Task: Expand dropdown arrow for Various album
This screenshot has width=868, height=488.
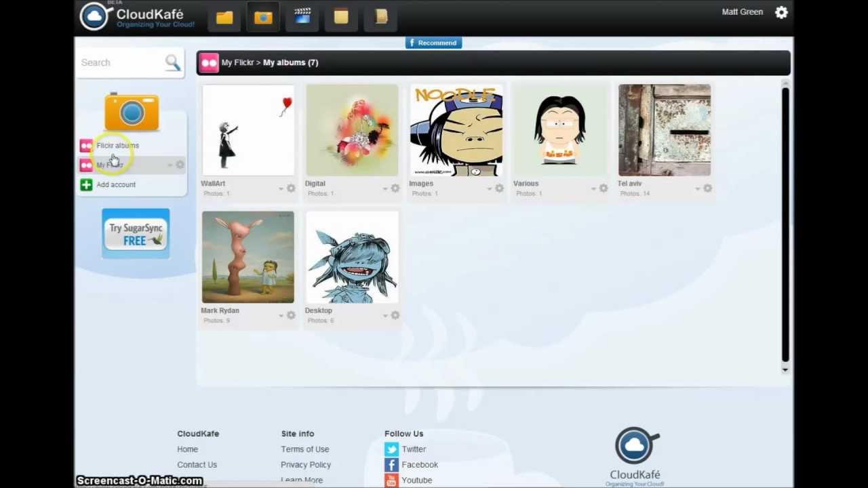Action: pyautogui.click(x=593, y=189)
